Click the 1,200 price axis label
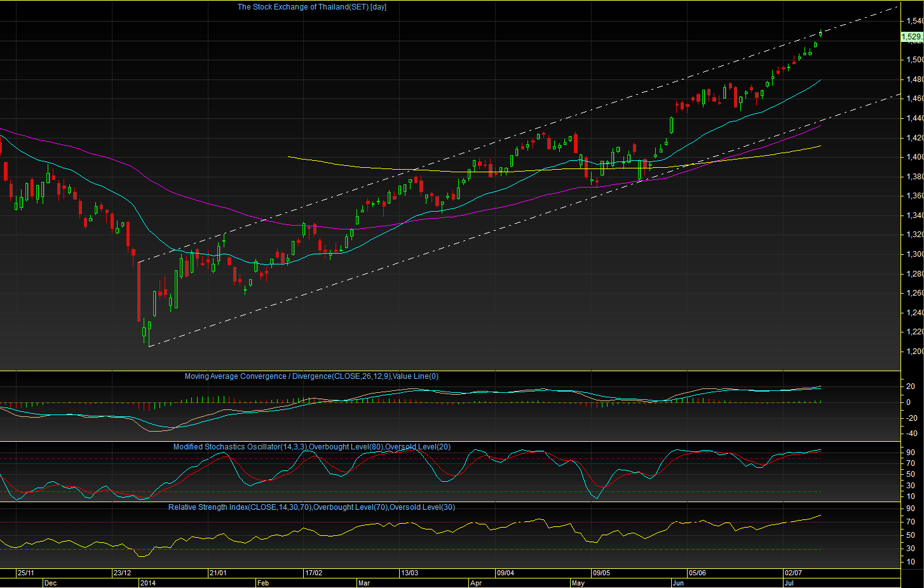This screenshot has width=924, height=588. [915, 352]
